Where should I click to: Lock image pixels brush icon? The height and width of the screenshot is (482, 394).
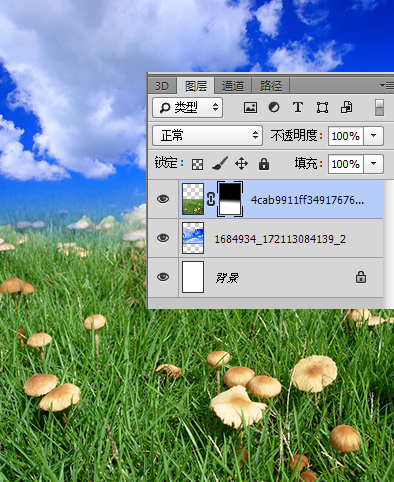(220, 163)
